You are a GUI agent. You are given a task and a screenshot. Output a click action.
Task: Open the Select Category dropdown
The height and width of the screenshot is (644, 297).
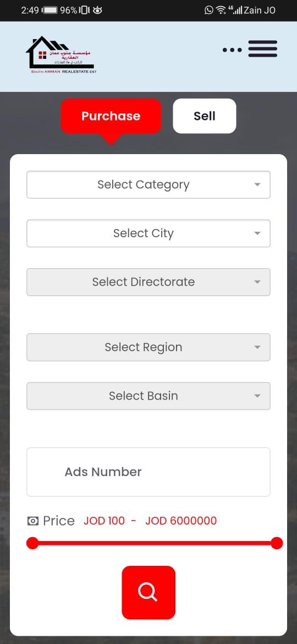coord(148,184)
